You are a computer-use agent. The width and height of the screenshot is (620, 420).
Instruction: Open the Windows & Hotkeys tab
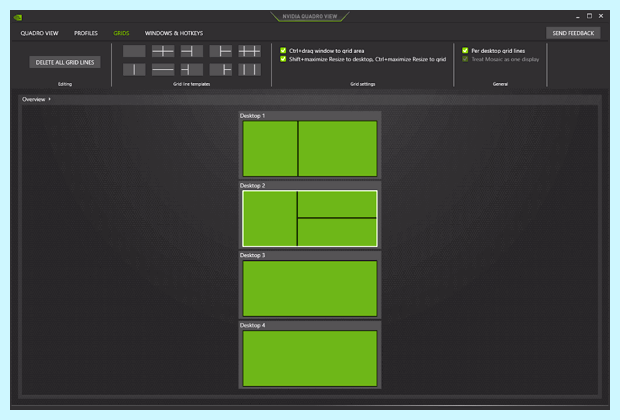click(x=174, y=33)
